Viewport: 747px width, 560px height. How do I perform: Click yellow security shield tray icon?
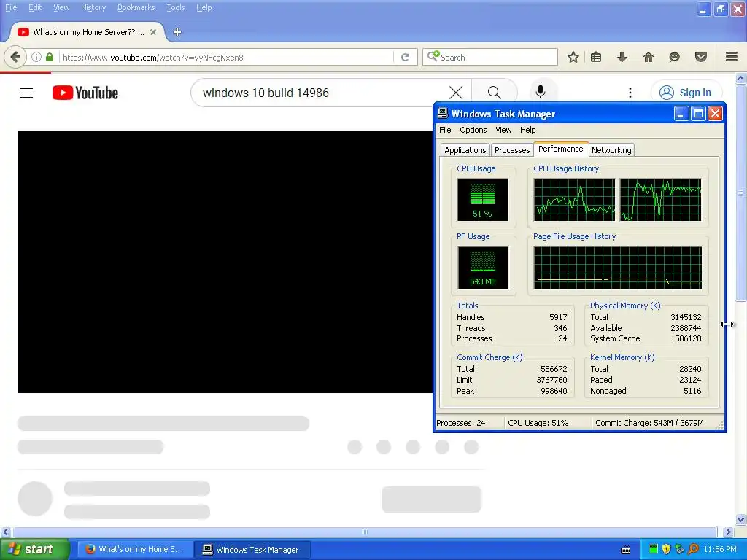pos(666,549)
